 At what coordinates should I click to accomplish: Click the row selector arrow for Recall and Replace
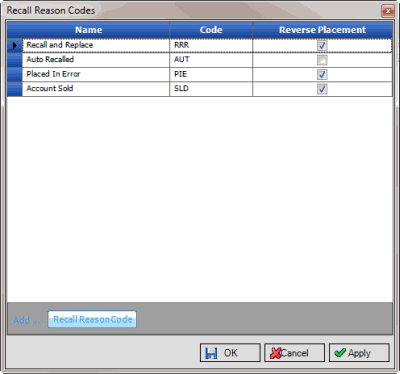click(x=15, y=45)
